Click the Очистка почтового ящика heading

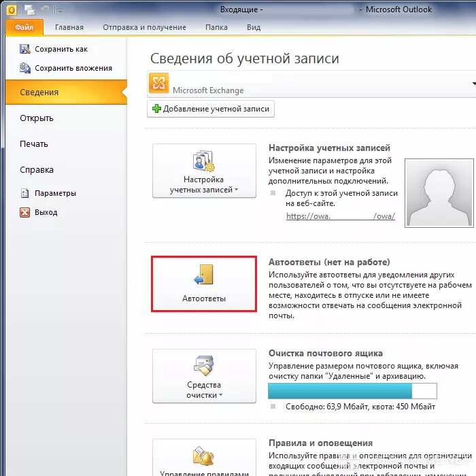(326, 353)
